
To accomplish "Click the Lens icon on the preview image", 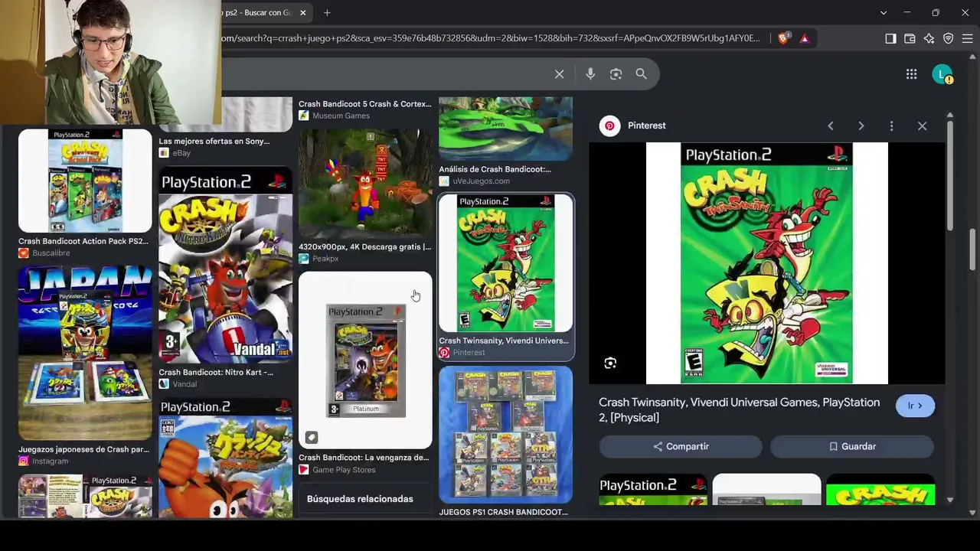I will pos(610,363).
